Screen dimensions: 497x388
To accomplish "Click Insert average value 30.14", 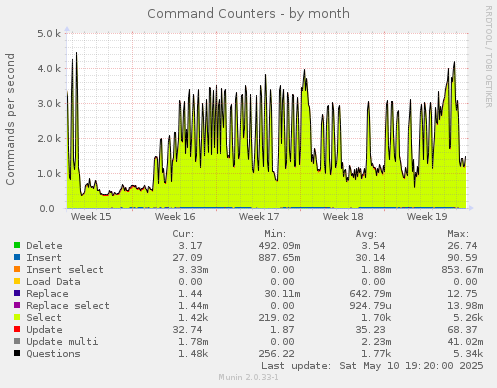I will [x=370, y=258].
